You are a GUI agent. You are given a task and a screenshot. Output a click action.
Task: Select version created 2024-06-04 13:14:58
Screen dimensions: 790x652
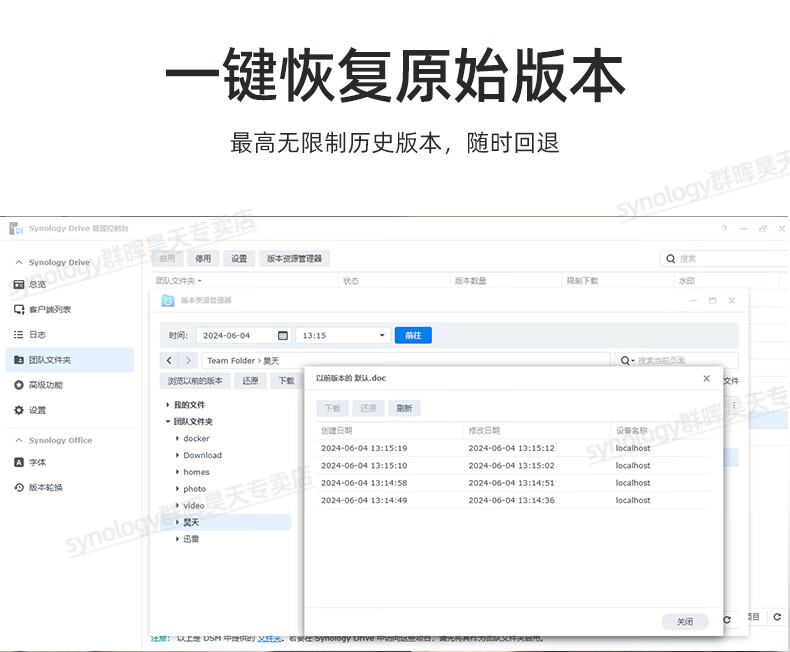pos(514,483)
